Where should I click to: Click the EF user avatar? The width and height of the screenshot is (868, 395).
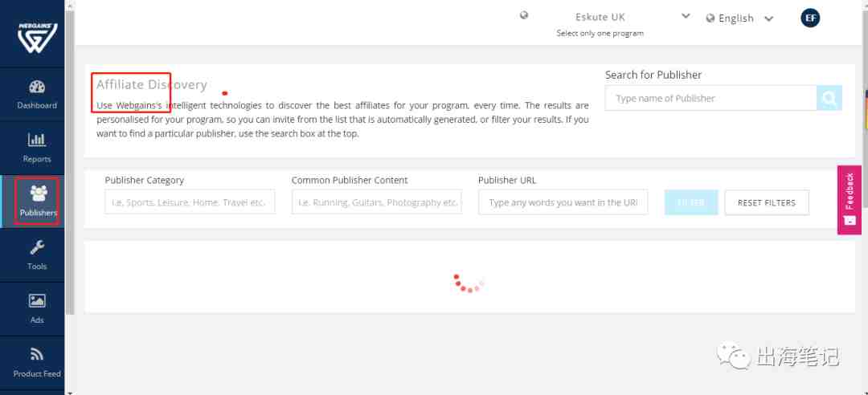[x=810, y=18]
